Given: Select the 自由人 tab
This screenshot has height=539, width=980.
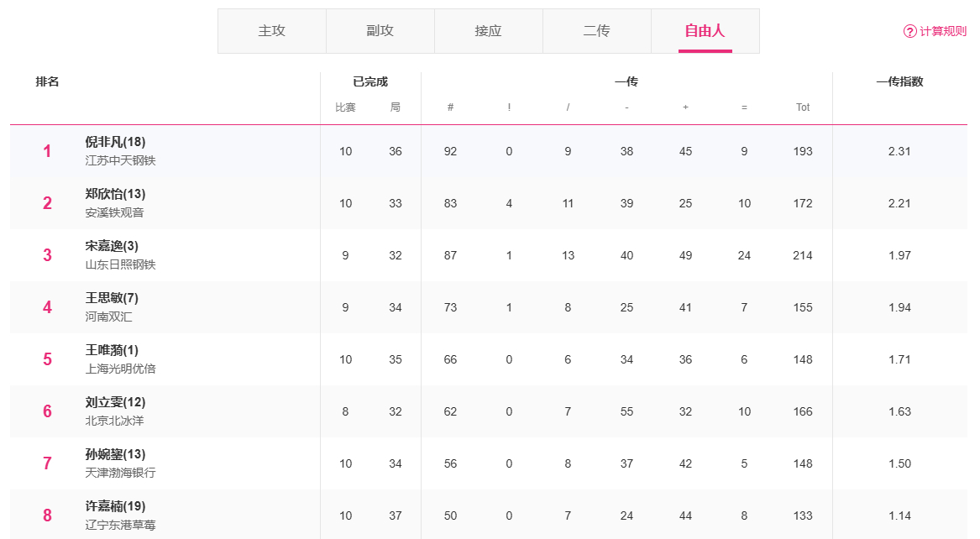Looking at the screenshot, I should (705, 31).
